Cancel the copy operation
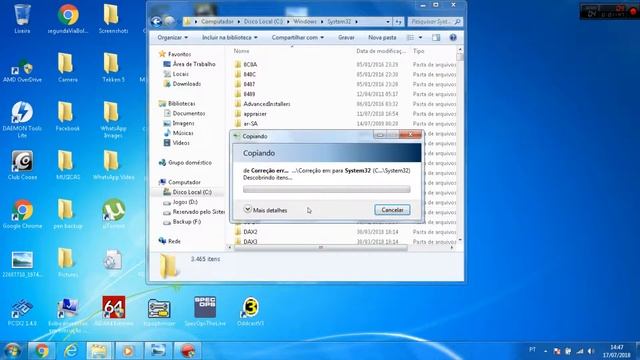 click(x=392, y=210)
